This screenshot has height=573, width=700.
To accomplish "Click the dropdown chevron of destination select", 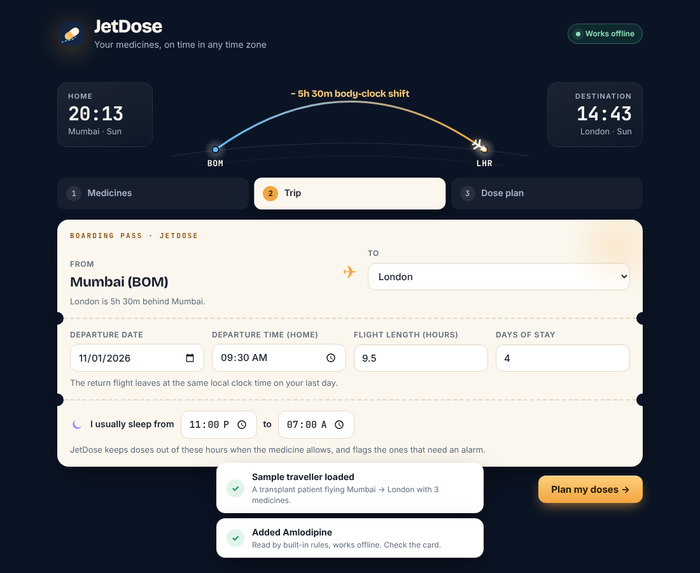I will tap(624, 277).
